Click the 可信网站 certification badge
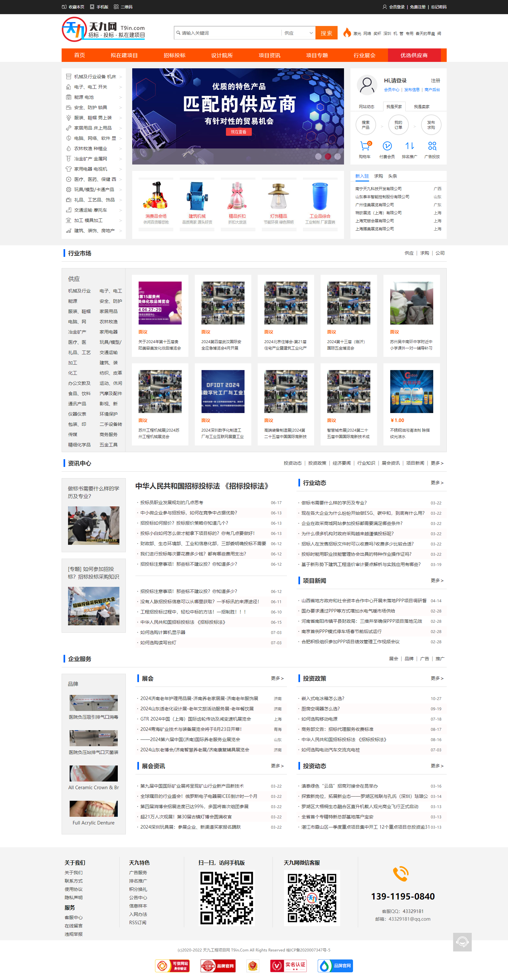This screenshot has height=980, width=508. tap(172, 966)
